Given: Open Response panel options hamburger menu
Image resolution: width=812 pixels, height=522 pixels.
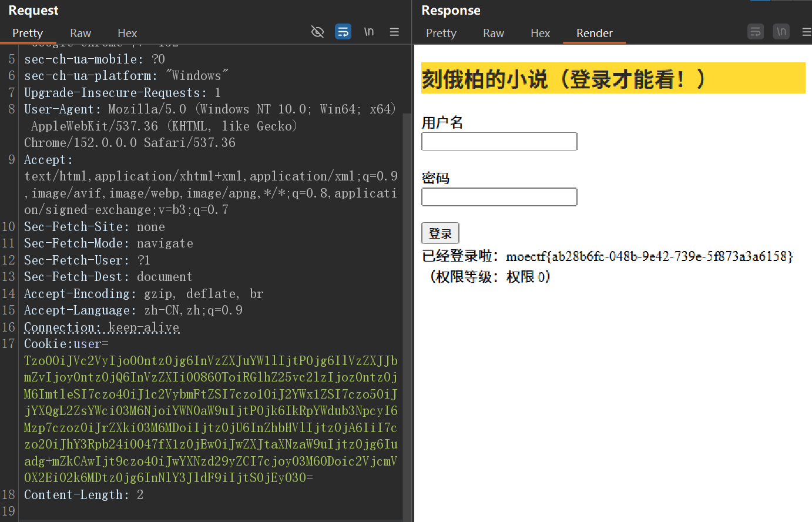Looking at the screenshot, I should click(x=807, y=32).
